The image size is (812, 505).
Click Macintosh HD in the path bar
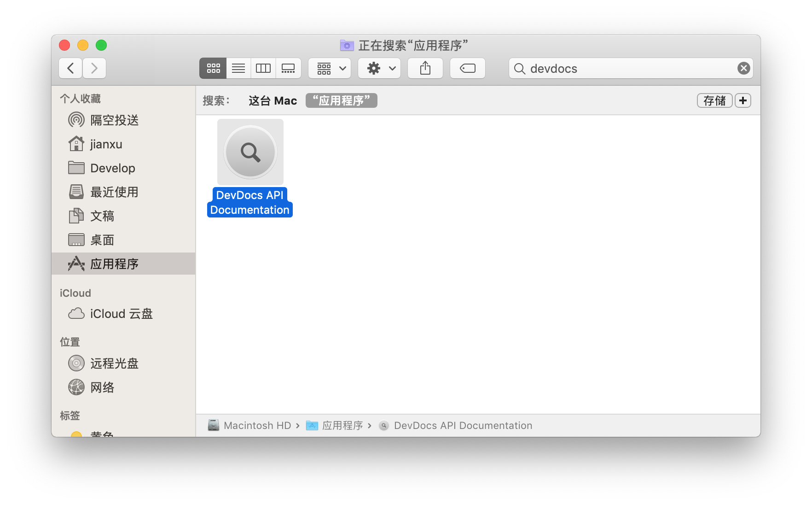click(x=249, y=425)
